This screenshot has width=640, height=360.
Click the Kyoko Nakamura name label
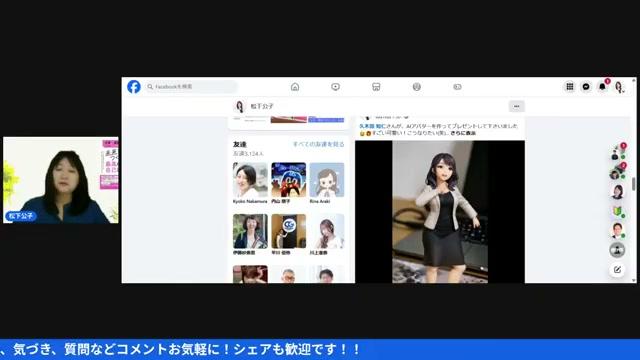pyautogui.click(x=250, y=201)
